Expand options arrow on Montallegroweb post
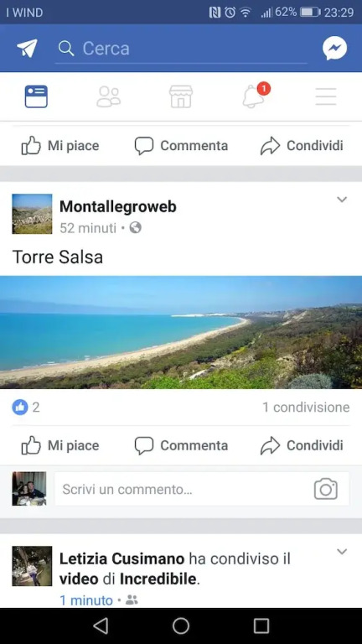This screenshot has width=362, height=644. pos(342,200)
